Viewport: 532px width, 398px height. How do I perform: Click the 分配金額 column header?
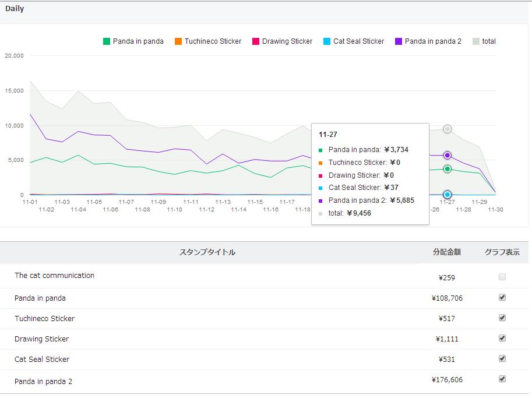coord(446,252)
